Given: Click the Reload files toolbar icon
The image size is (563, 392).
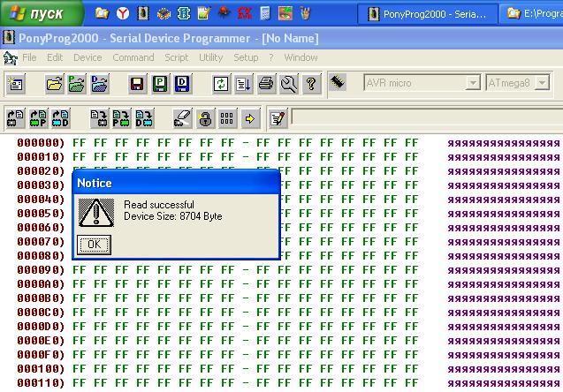Looking at the screenshot, I should click(x=222, y=84).
